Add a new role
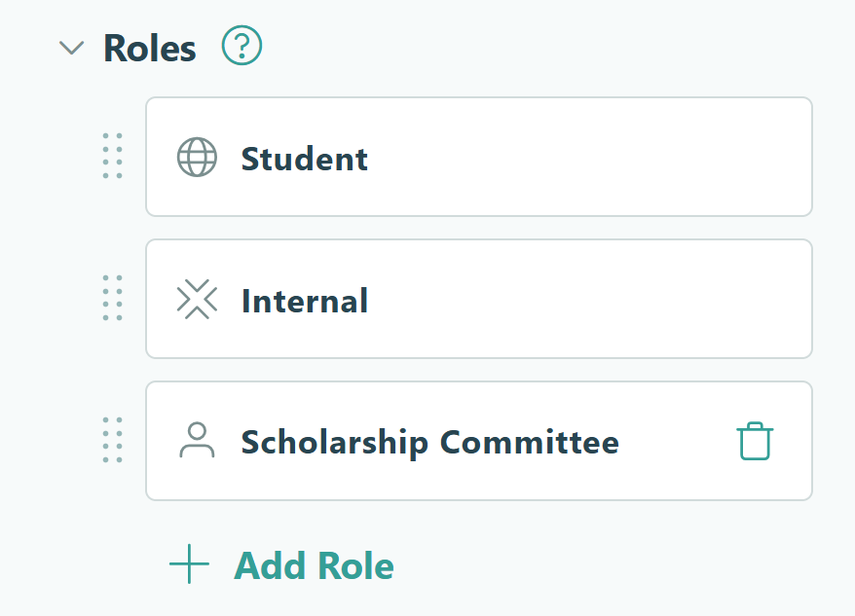The width and height of the screenshot is (855, 616). tap(314, 564)
